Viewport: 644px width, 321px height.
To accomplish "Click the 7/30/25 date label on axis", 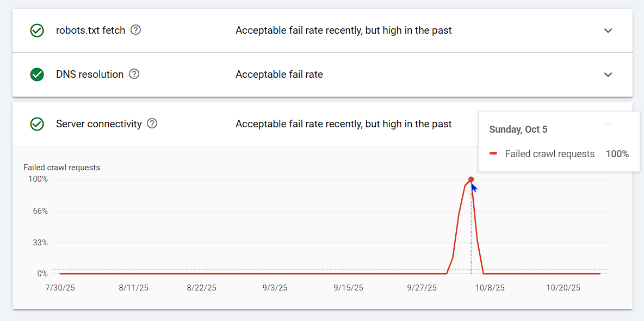I will [x=60, y=288].
